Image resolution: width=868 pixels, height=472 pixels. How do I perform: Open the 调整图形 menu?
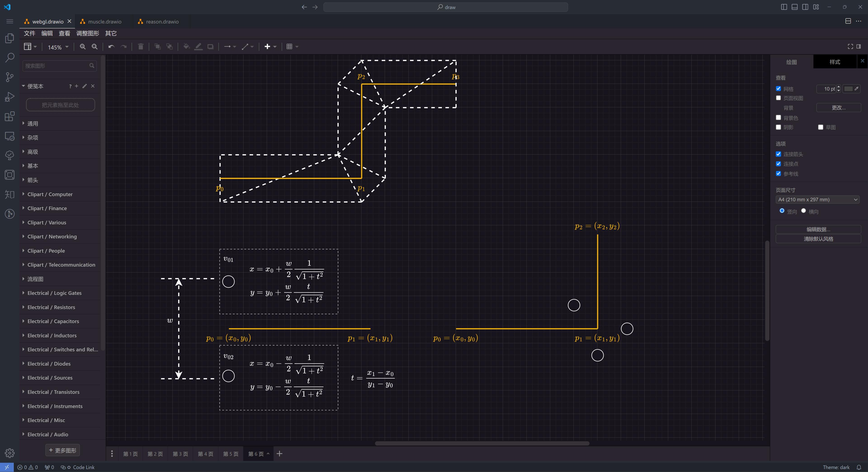coord(88,33)
